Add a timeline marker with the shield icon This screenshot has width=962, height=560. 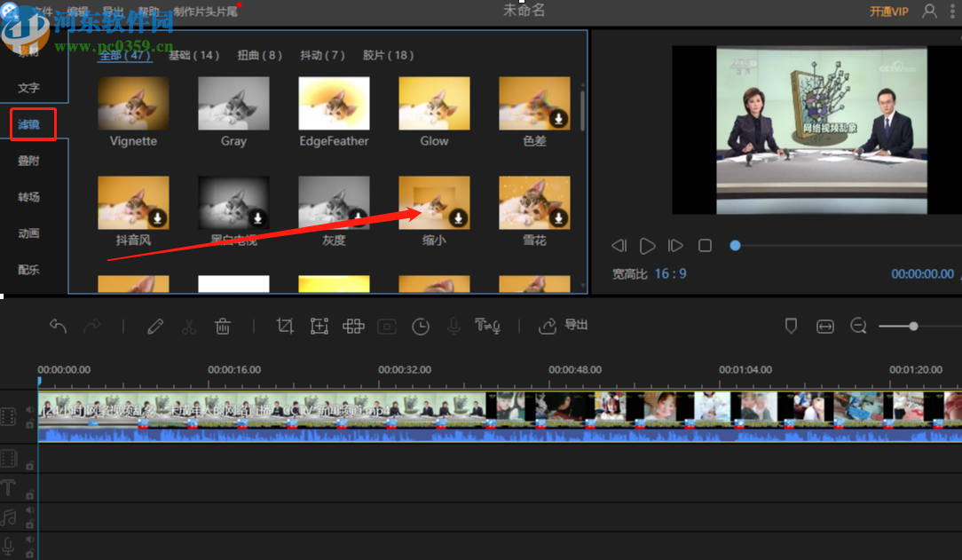[792, 327]
